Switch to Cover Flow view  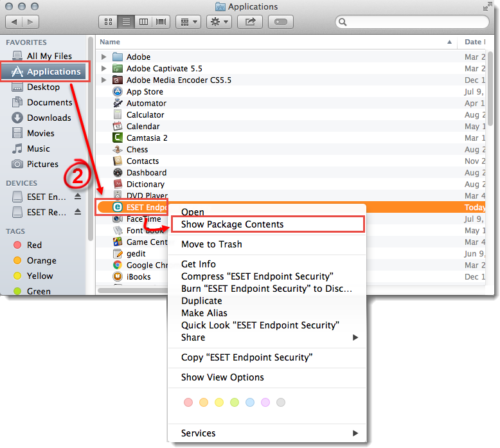[160, 22]
